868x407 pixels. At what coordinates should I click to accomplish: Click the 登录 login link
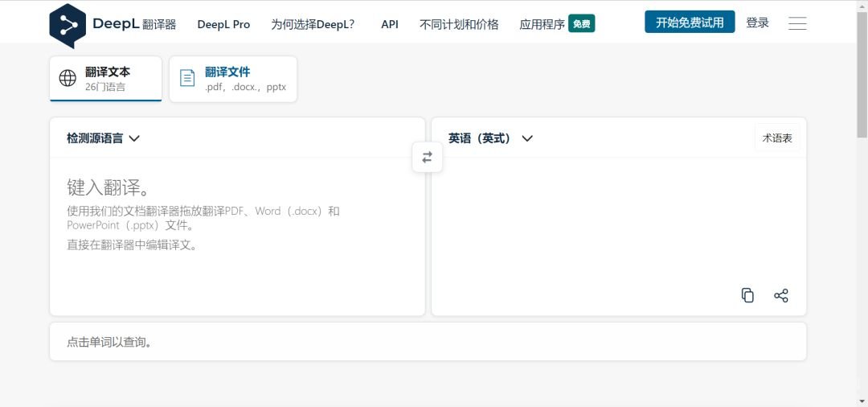(757, 23)
